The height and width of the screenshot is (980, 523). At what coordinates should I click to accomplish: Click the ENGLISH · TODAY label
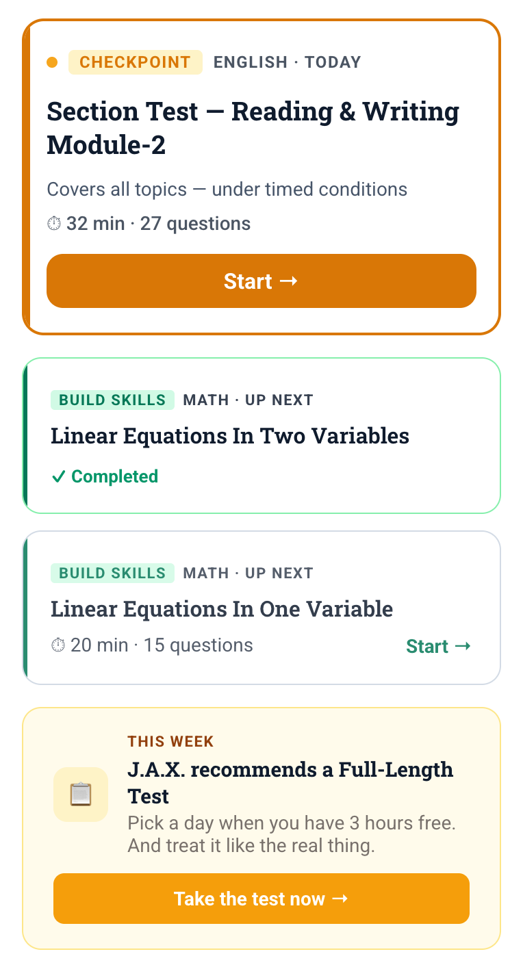(288, 62)
